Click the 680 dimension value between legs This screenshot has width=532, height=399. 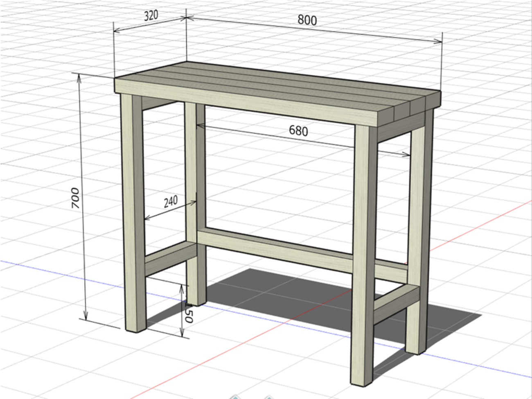click(x=298, y=131)
